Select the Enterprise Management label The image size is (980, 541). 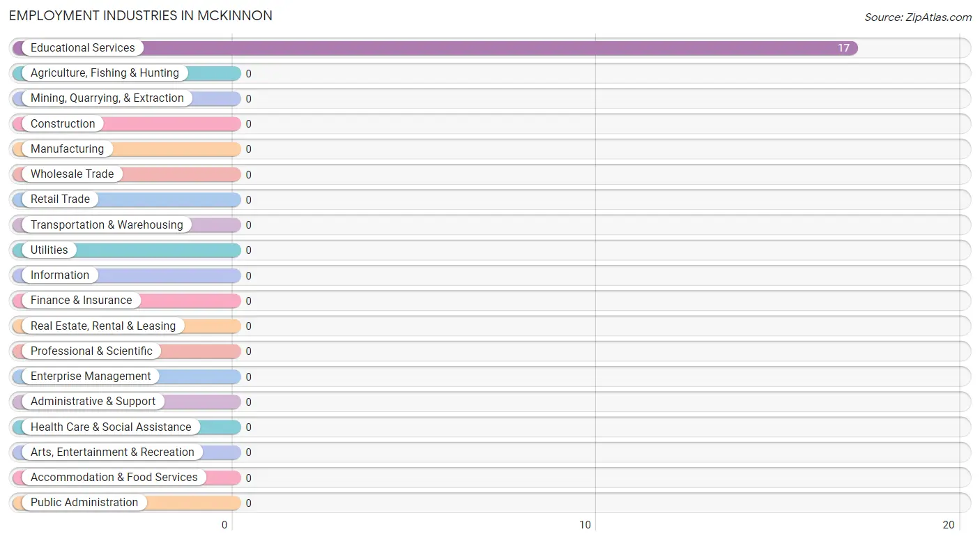[x=91, y=376]
